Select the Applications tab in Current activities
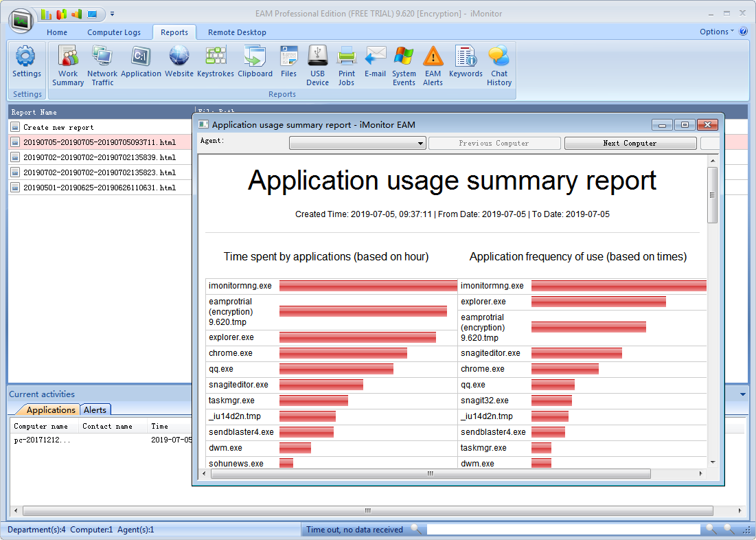The width and height of the screenshot is (756, 540). tap(51, 409)
